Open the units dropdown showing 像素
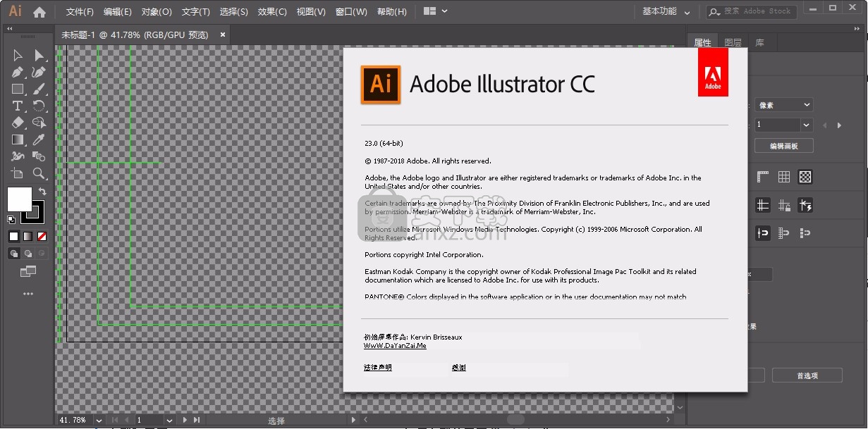The width and height of the screenshot is (868, 429). pyautogui.click(x=784, y=105)
